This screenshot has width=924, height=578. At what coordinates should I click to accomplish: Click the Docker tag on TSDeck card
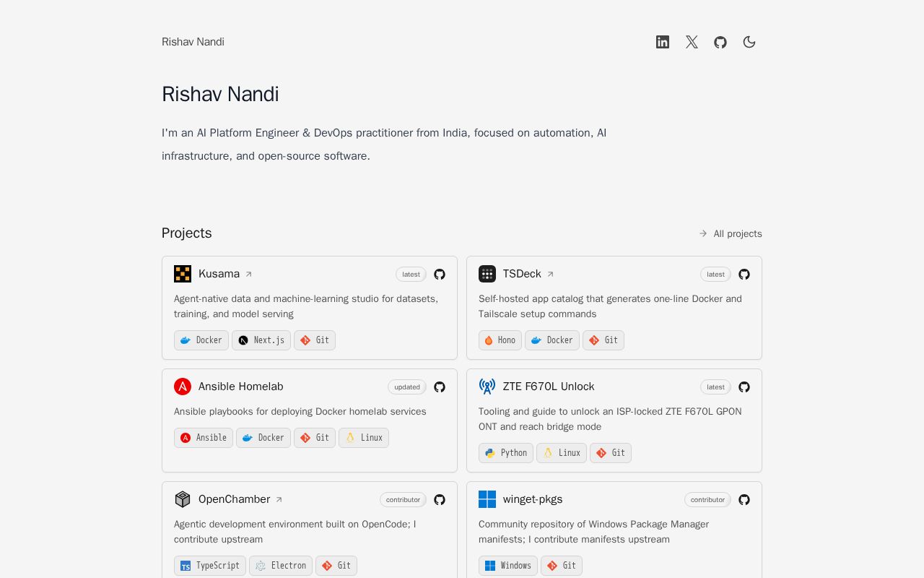552,340
